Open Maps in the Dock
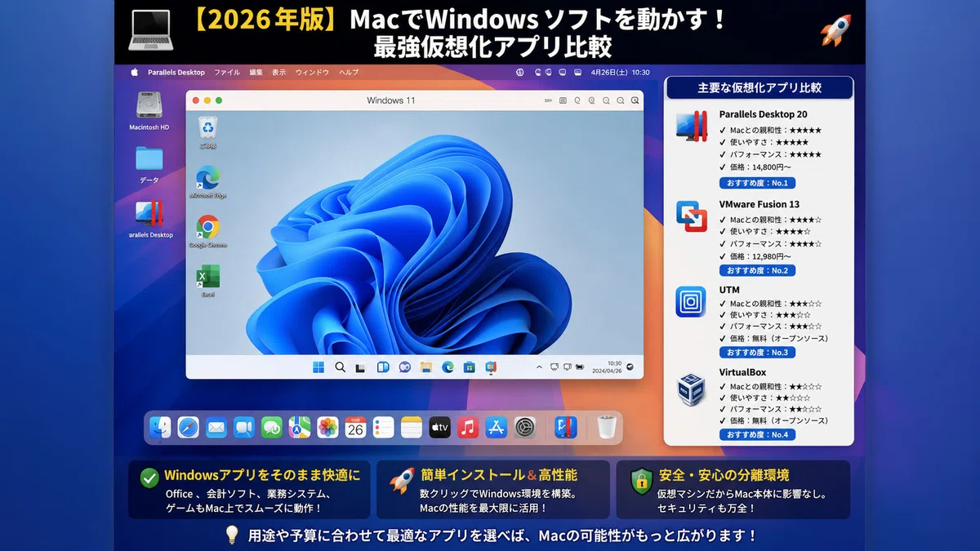 300,427
